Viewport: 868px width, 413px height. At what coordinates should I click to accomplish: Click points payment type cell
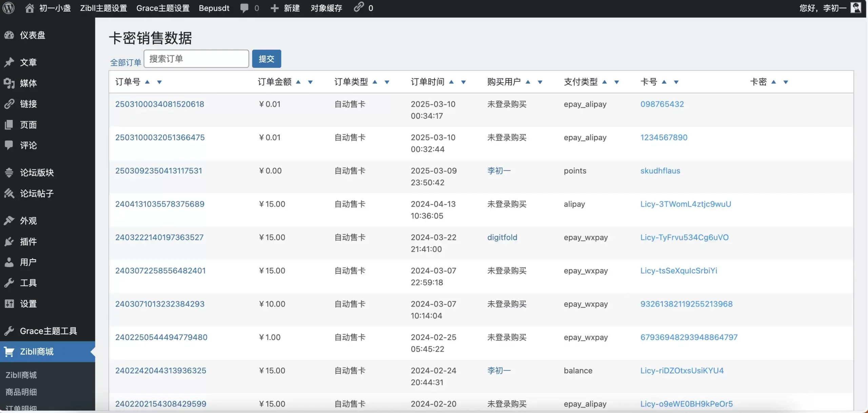tap(575, 171)
